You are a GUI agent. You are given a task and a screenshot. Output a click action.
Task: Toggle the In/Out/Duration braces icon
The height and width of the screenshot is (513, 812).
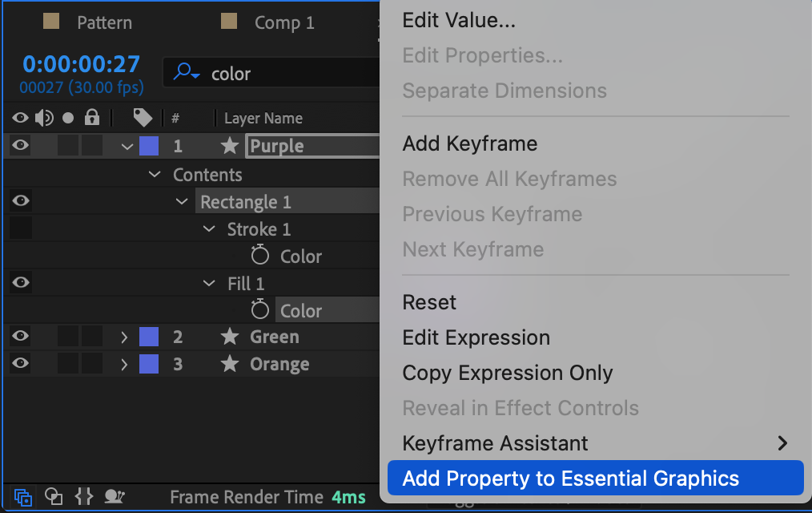tap(84, 497)
